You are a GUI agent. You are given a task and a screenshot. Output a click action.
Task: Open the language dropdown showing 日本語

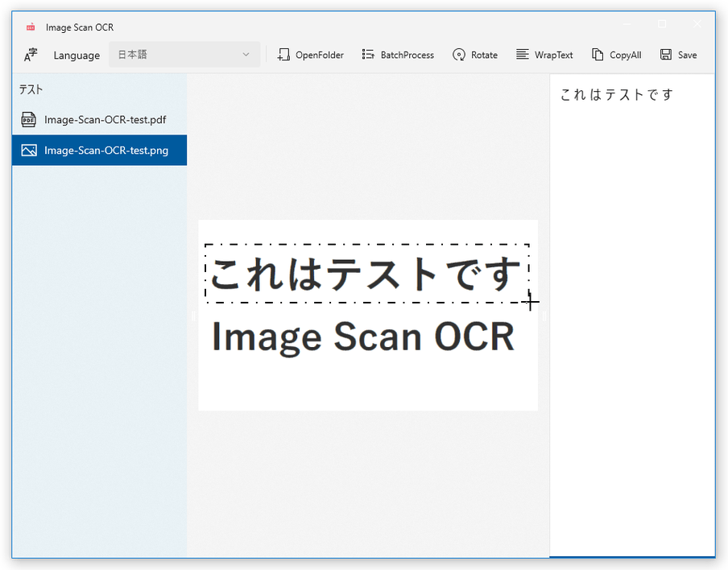(184, 55)
